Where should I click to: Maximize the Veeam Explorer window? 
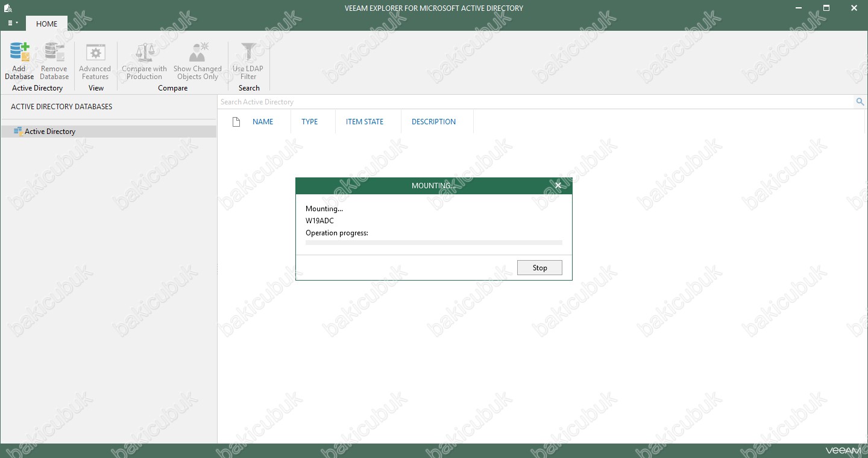(826, 8)
